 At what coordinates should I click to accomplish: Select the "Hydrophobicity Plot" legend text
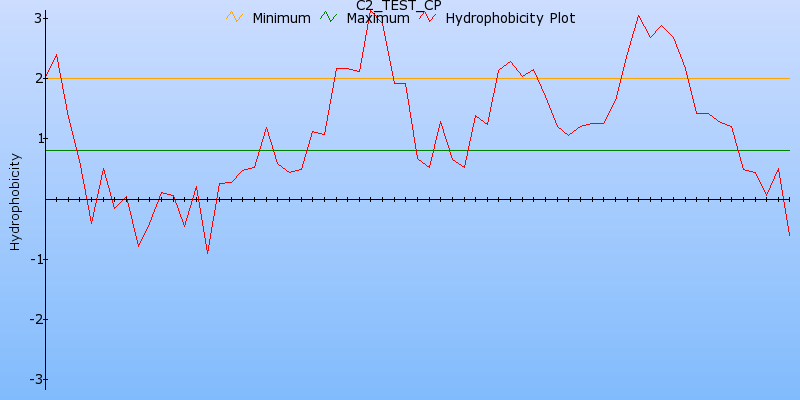click(x=510, y=18)
